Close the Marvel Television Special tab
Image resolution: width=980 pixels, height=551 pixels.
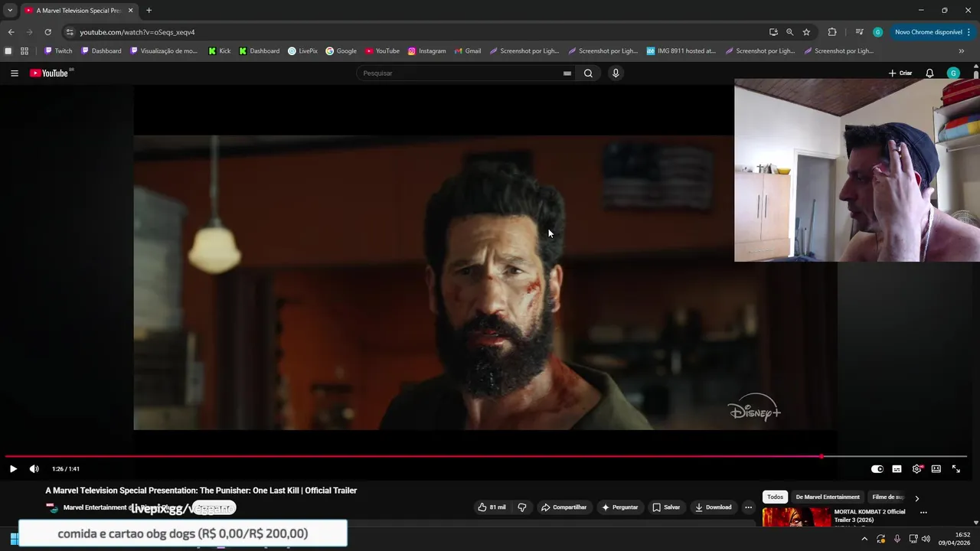[130, 11]
